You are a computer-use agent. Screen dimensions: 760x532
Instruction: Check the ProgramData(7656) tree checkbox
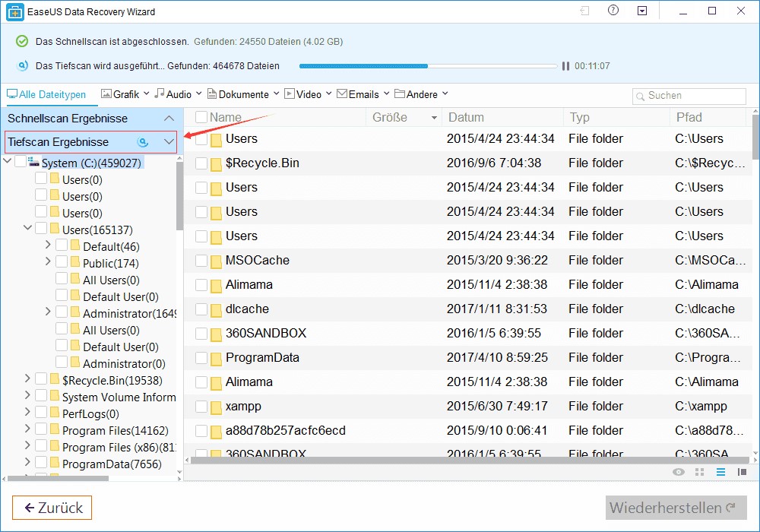41,463
